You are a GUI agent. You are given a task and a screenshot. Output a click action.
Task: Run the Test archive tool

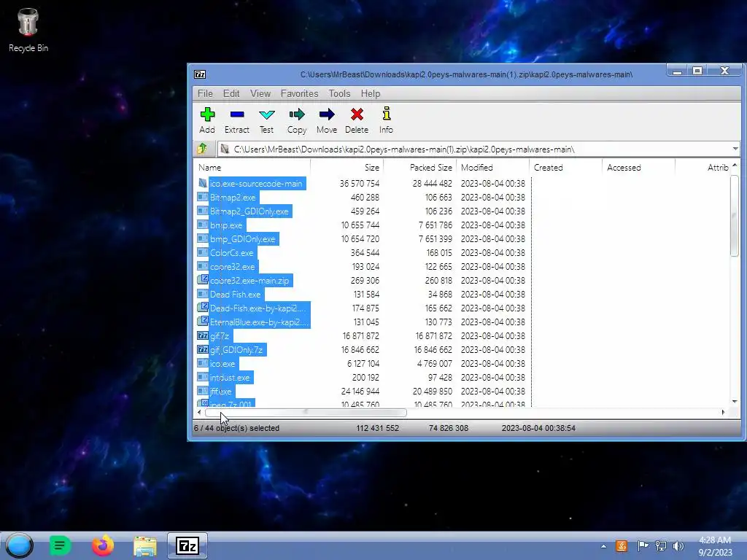267,120
